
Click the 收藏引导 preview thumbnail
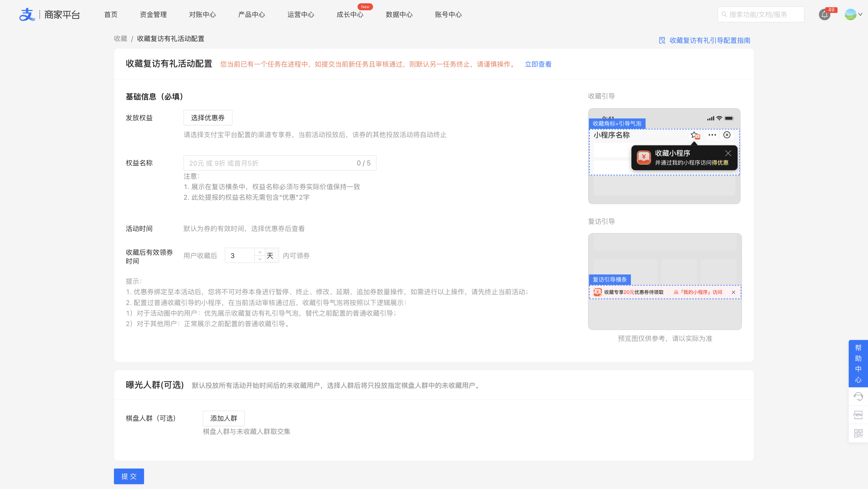tap(664, 156)
